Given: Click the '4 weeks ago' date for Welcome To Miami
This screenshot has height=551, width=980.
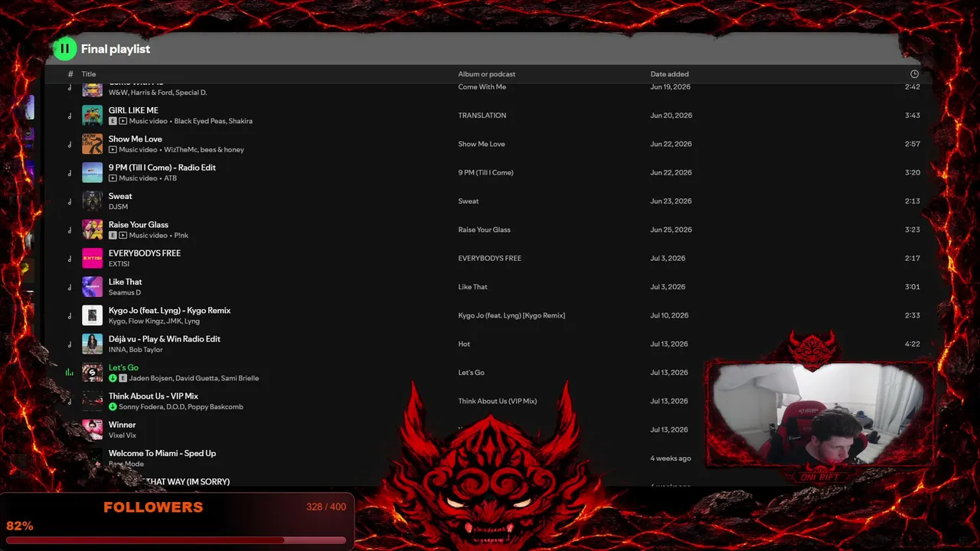Looking at the screenshot, I should tap(671, 458).
